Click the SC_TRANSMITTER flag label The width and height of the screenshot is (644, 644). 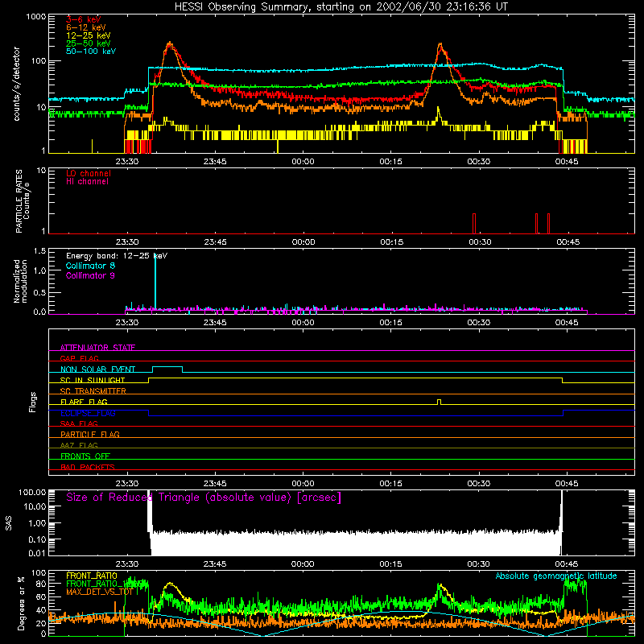pyautogui.click(x=93, y=390)
